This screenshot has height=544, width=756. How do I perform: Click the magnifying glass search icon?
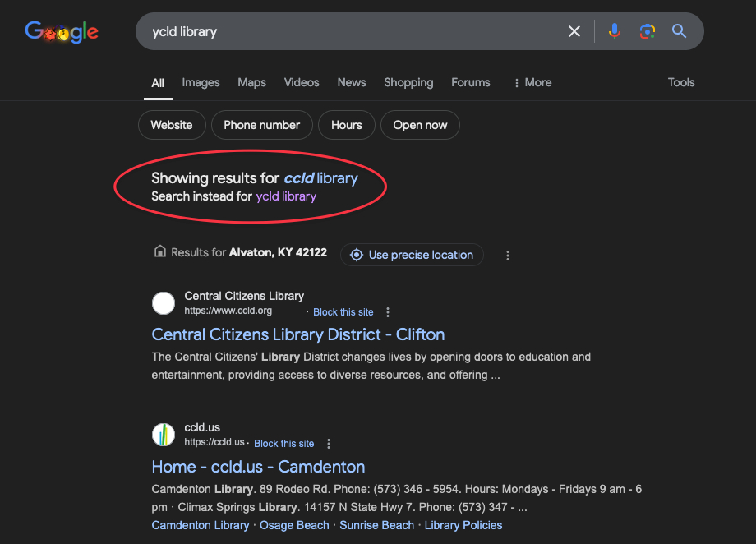point(679,31)
